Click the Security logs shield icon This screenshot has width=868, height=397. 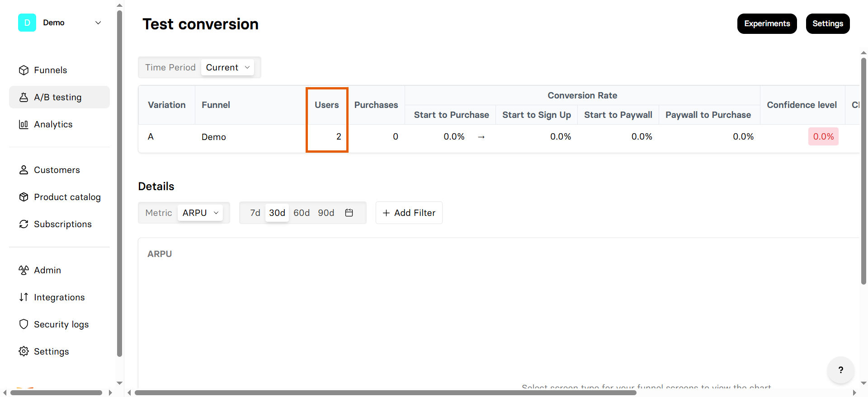(24, 324)
